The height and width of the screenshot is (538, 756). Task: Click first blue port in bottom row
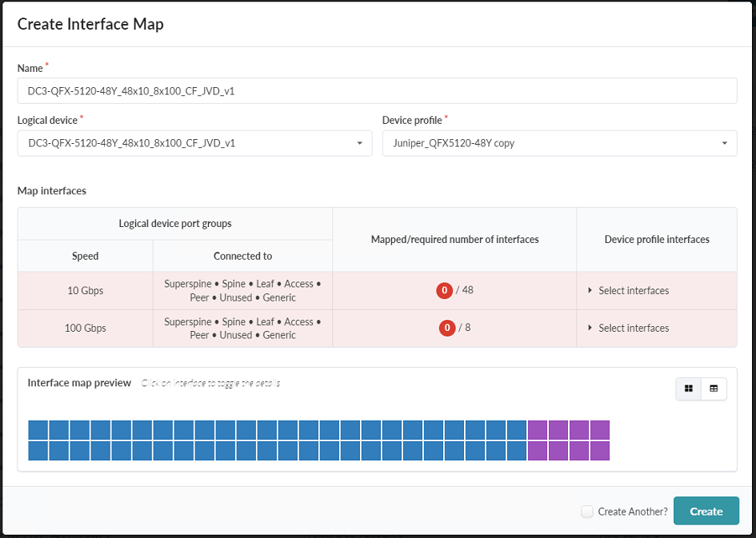point(38,451)
